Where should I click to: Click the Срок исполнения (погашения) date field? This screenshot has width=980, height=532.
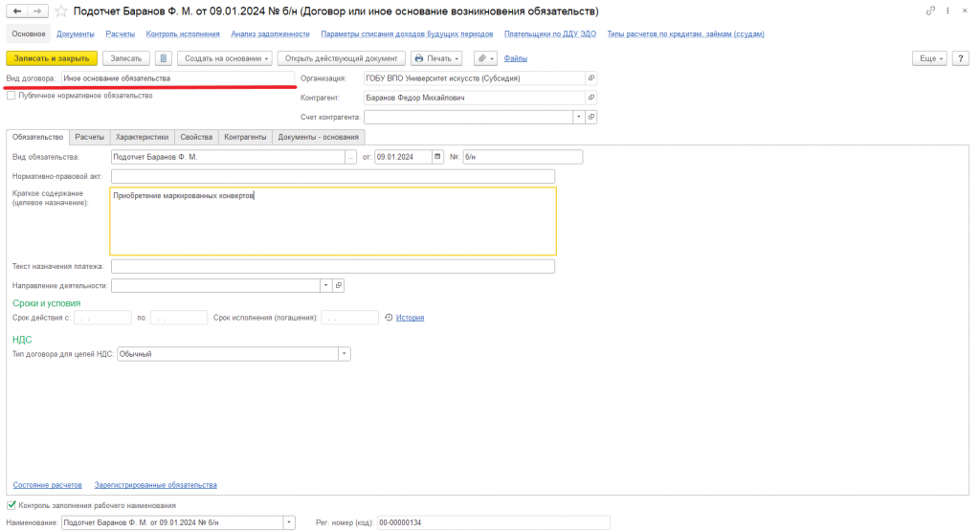[349, 318]
